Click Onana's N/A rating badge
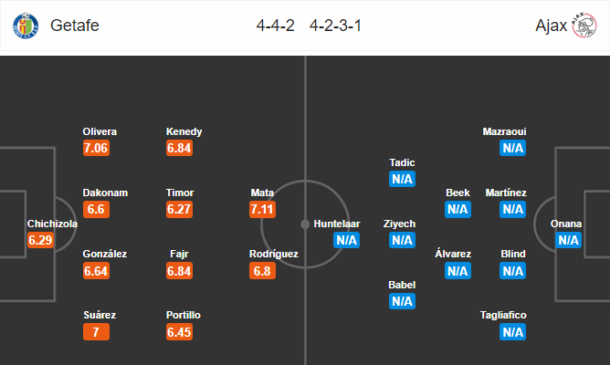Viewport: 610px width, 365px height. (x=568, y=240)
